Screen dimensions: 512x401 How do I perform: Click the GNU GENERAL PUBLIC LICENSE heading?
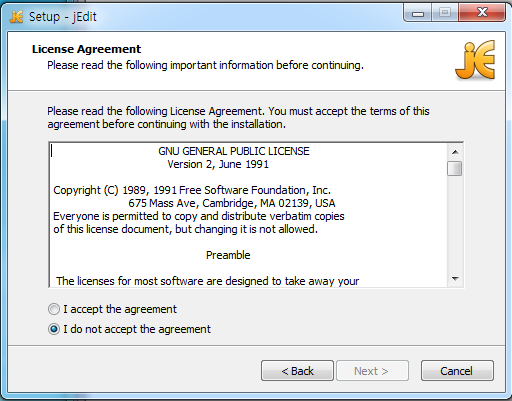tap(234, 151)
